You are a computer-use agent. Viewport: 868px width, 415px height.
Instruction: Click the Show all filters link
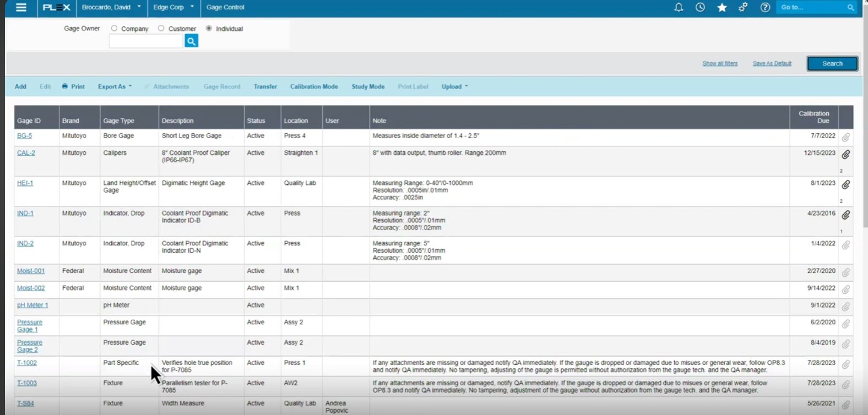[x=719, y=64]
